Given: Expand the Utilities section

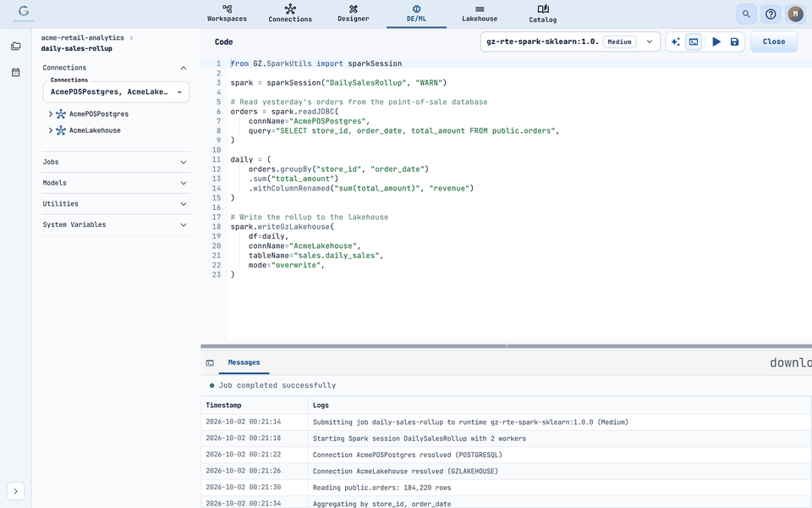Looking at the screenshot, I should 115,204.
